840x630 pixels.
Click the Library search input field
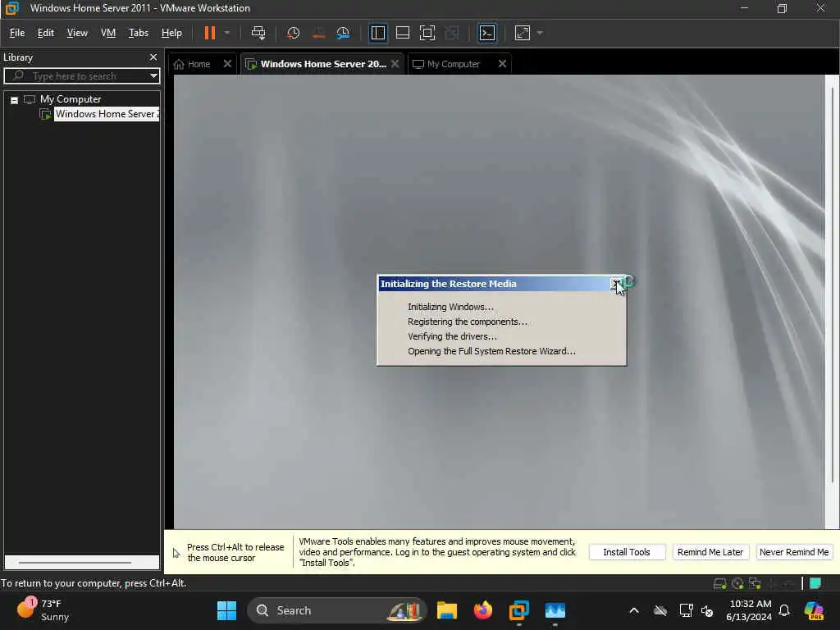(80, 76)
